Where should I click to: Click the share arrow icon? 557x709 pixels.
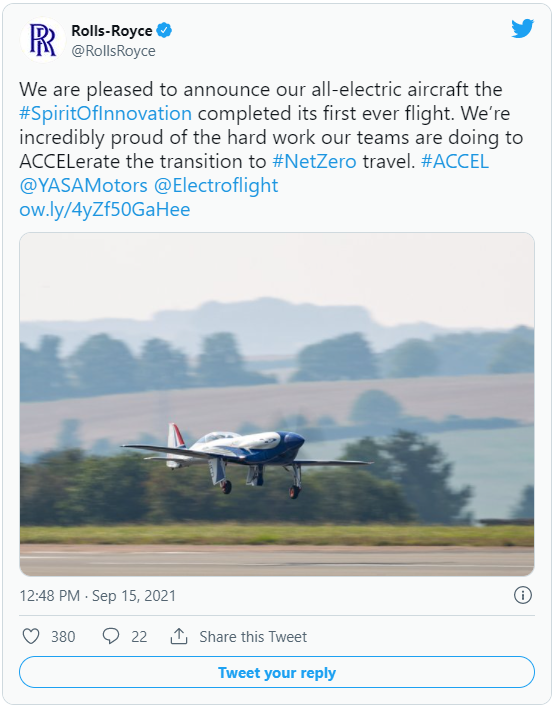coord(179,636)
